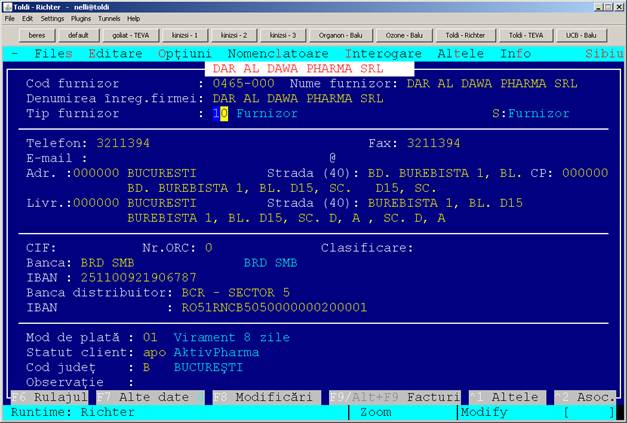Click the Fax value 3211394

(x=433, y=143)
